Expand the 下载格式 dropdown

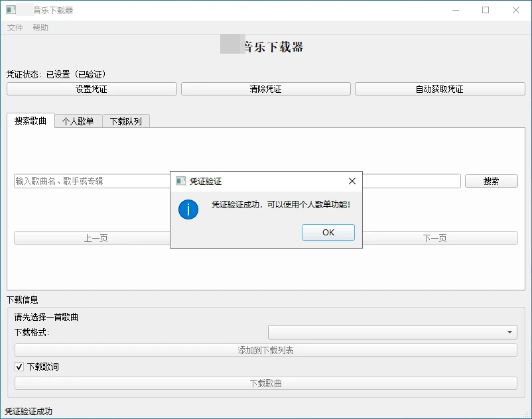[392, 332]
